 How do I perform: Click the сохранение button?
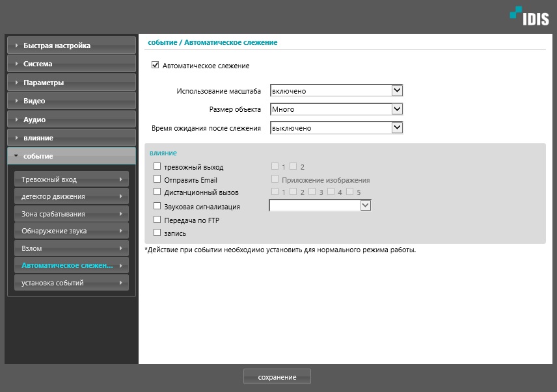pos(277,377)
